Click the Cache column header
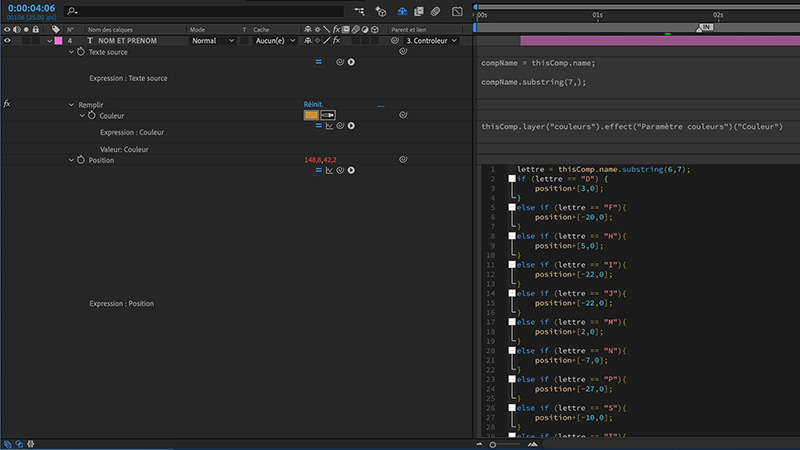 tap(261, 30)
